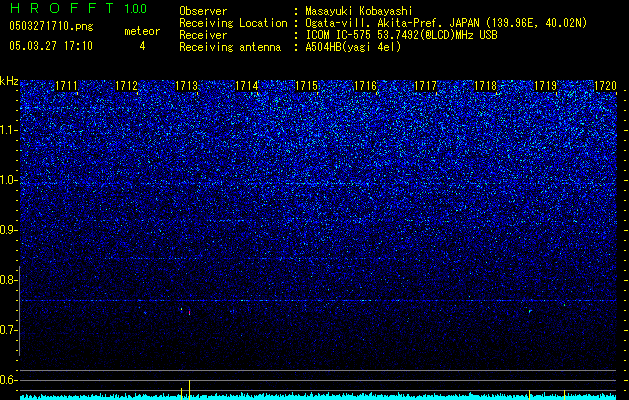Click the 1.0 kHz frequency label
629x400 pixels.
8,180
